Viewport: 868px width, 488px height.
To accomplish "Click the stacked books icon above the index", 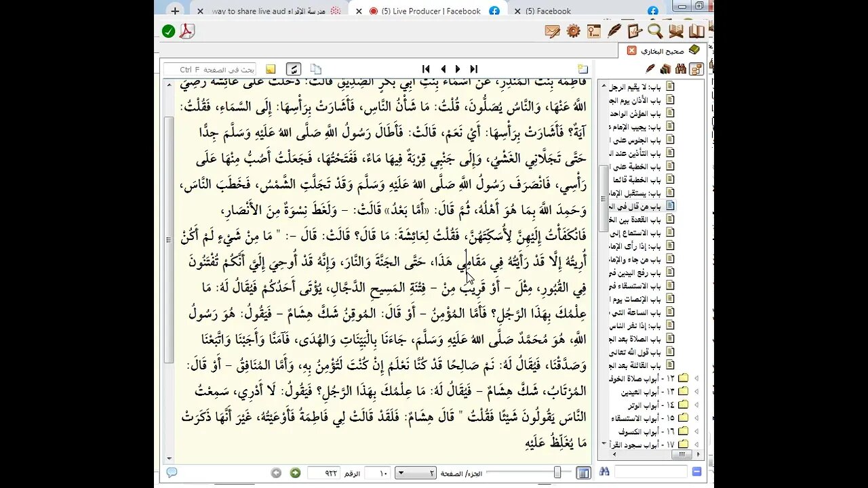I will [665, 68].
